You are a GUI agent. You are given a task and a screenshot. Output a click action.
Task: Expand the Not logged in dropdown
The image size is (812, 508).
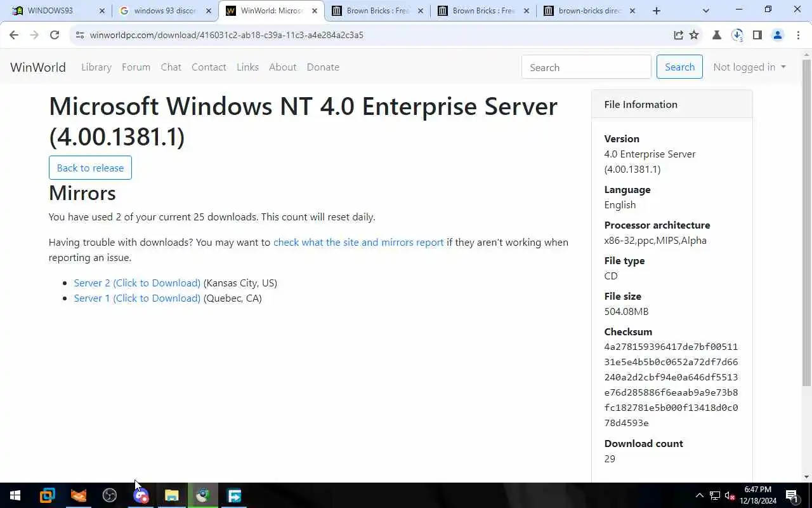[749, 67]
